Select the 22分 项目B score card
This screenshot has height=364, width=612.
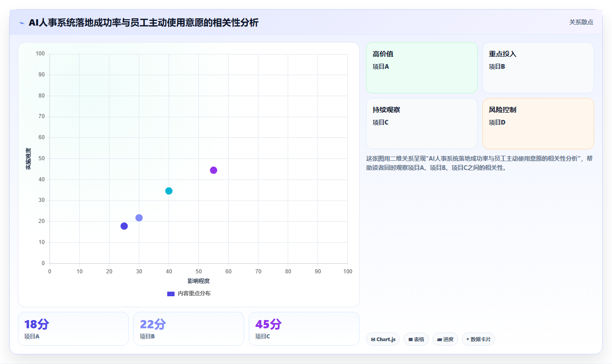click(189, 329)
